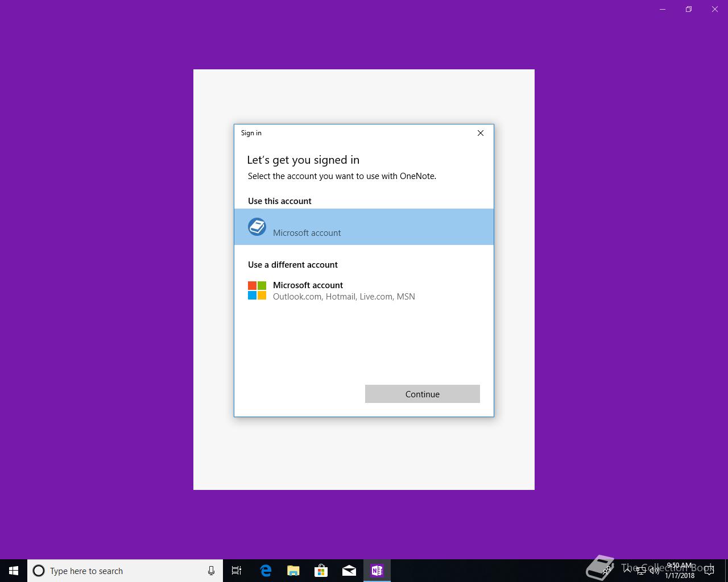Restore down the OneNote window

point(689,9)
